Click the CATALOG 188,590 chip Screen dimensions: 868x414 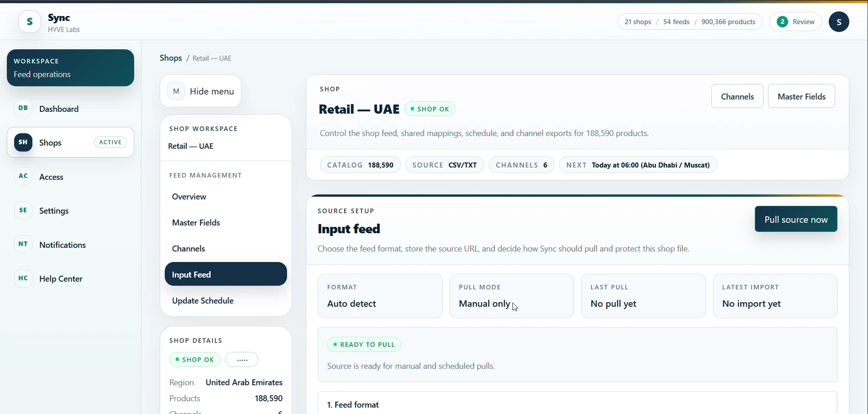coord(360,165)
